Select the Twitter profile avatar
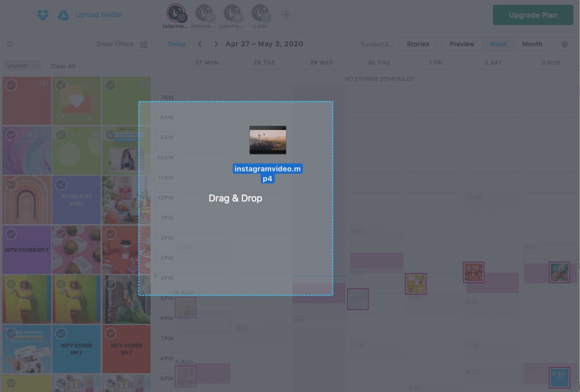 (232, 13)
